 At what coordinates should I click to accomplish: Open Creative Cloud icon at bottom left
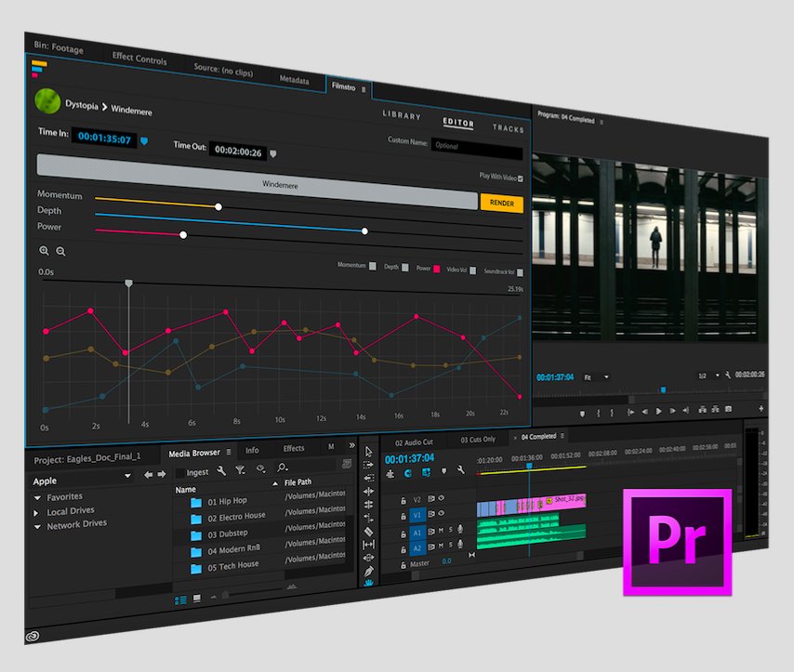tap(33, 636)
